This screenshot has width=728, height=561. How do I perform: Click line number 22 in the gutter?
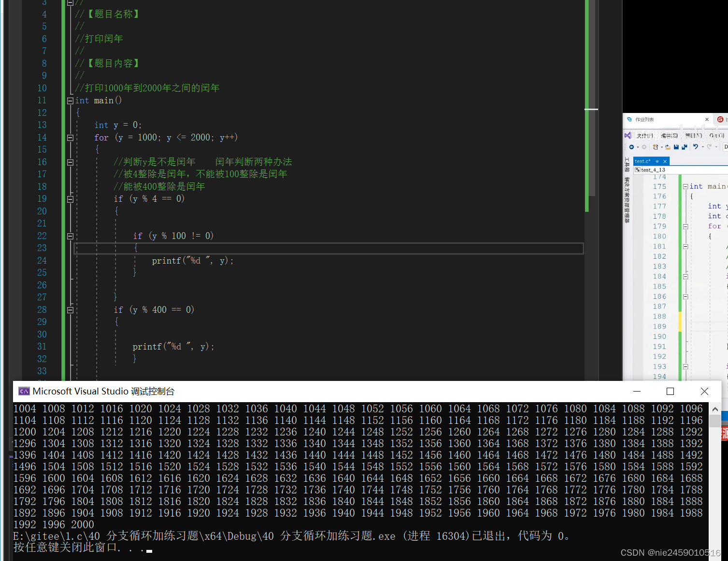click(42, 236)
